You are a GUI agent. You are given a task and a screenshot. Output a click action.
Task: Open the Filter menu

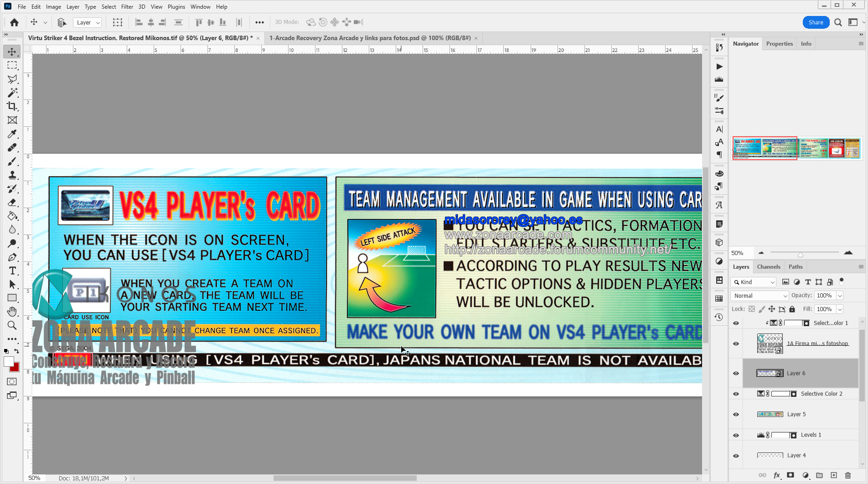point(127,7)
